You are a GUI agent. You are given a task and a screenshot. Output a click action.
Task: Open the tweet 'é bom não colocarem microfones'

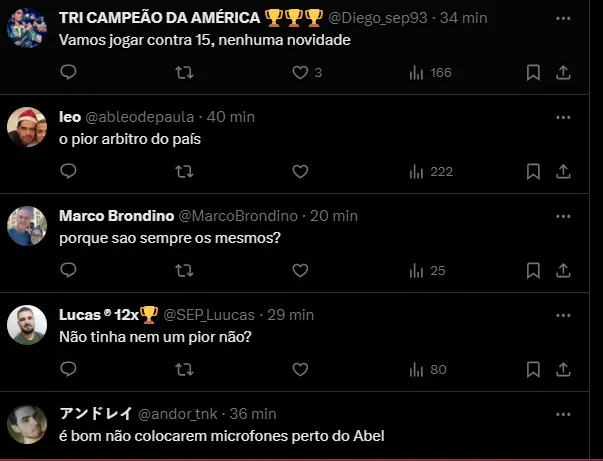(x=222, y=436)
